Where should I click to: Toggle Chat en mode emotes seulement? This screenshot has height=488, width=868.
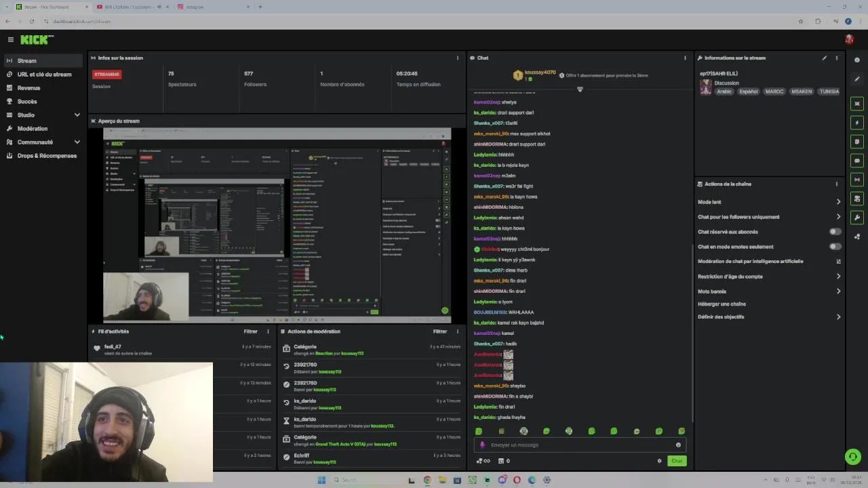(835, 247)
